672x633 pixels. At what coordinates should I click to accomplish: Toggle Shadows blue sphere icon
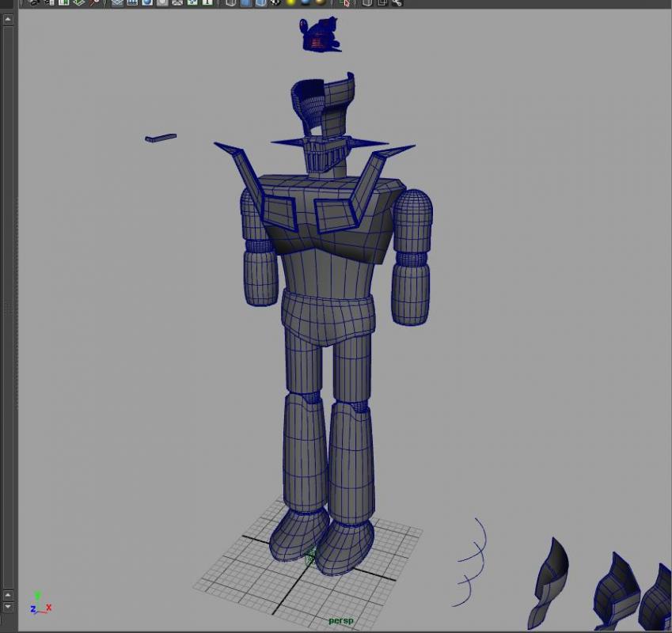[x=306, y=2]
